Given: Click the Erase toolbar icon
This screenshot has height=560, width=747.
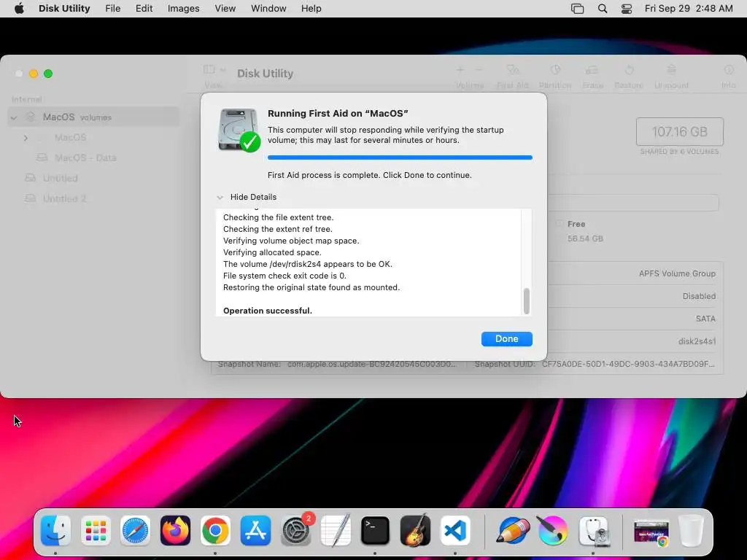Looking at the screenshot, I should [592, 70].
